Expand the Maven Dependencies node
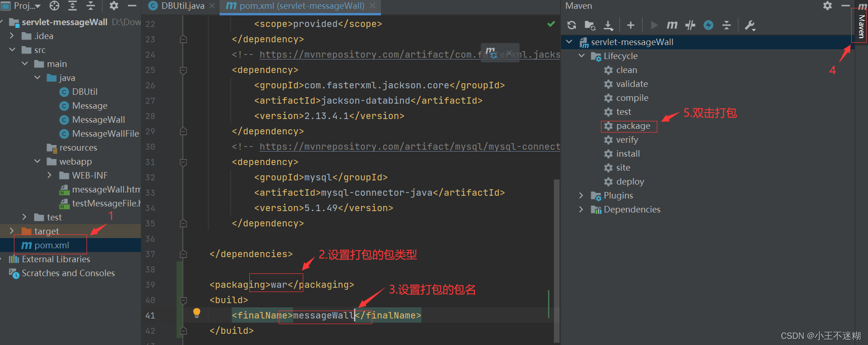Screen dimensions: 868x345 (x=582, y=209)
